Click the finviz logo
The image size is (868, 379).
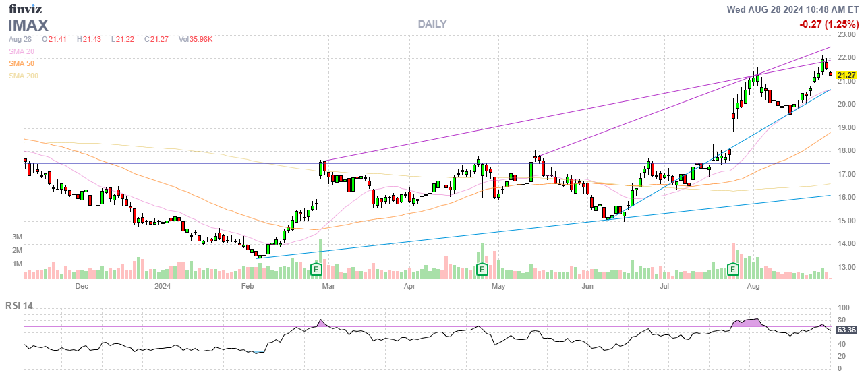25,9
